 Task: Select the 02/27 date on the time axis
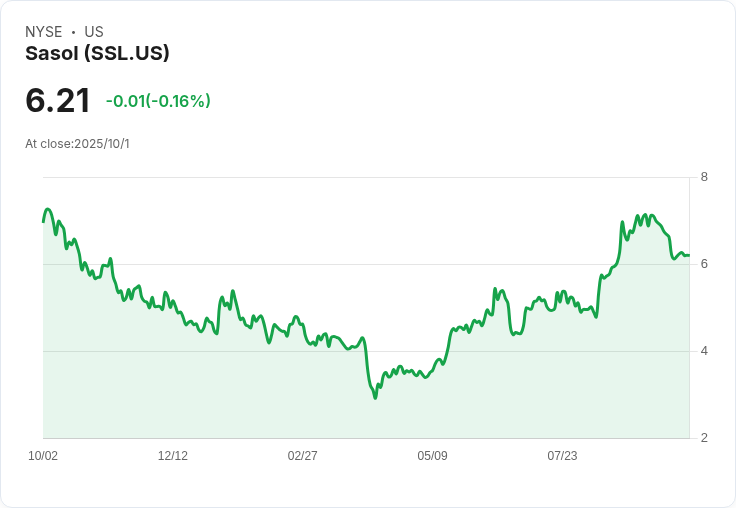tap(302, 456)
